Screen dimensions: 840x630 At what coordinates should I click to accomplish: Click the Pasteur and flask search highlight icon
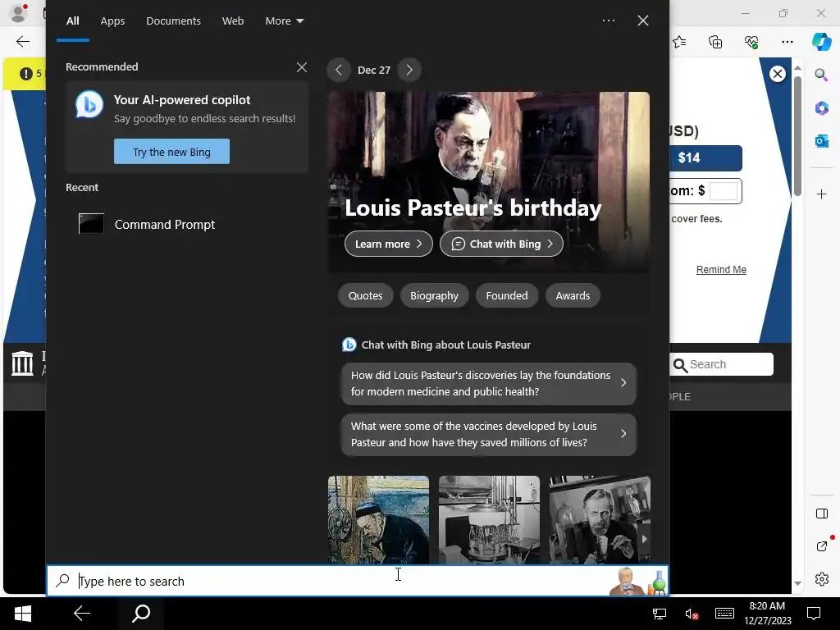coord(638,582)
